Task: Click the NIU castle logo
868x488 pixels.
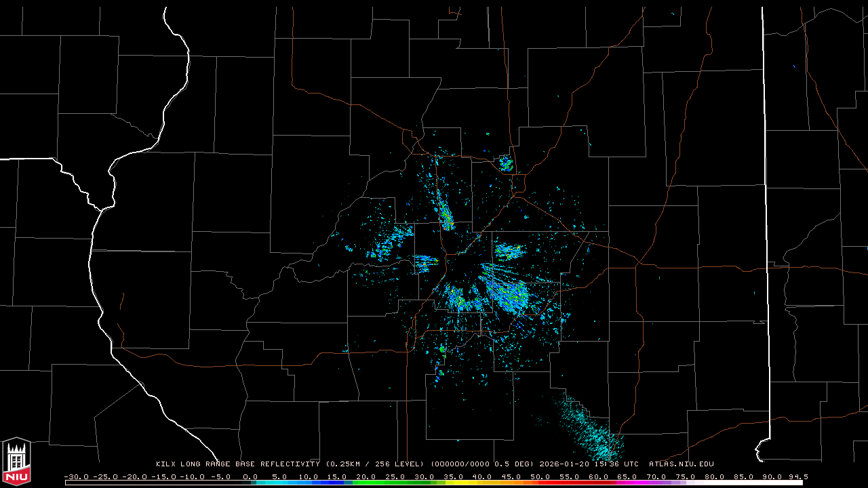Action: click(16, 462)
